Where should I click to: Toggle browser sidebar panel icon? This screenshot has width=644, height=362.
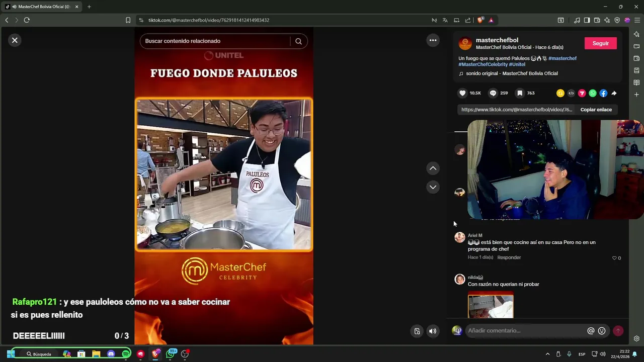click(587, 20)
